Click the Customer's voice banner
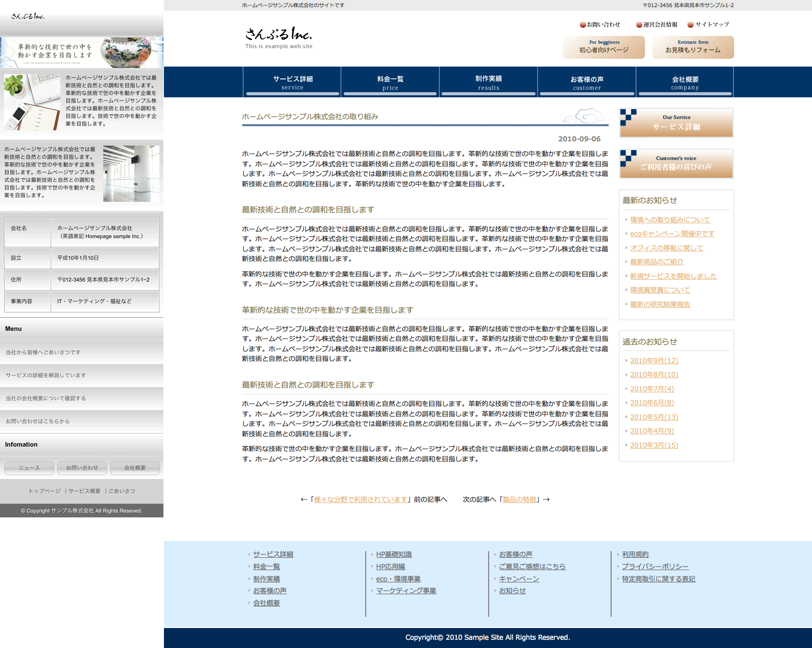This screenshot has height=648, width=812. click(676, 164)
